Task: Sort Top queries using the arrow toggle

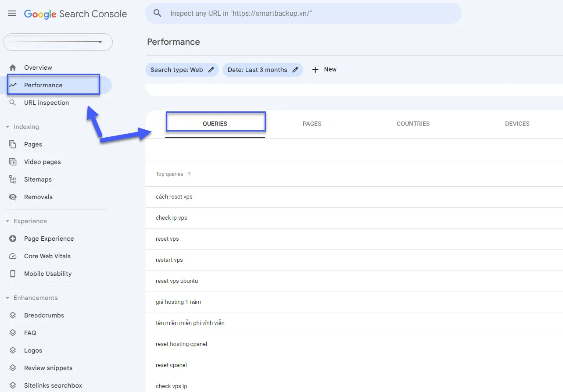Action: (x=189, y=174)
